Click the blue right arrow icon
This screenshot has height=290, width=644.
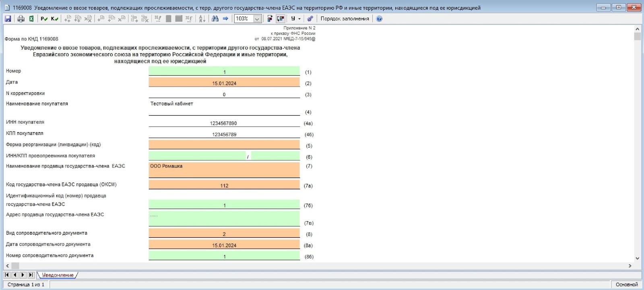tap(225, 19)
